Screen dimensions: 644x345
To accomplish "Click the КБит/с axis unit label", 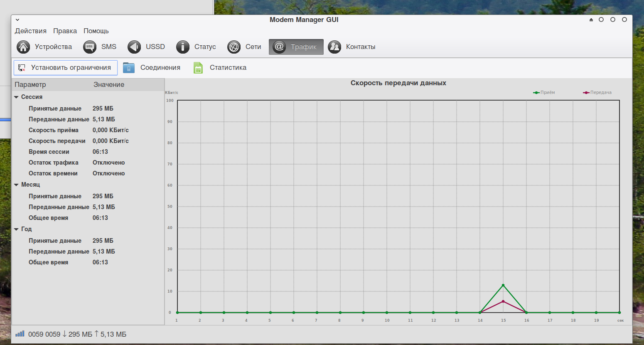I will click(x=172, y=93).
